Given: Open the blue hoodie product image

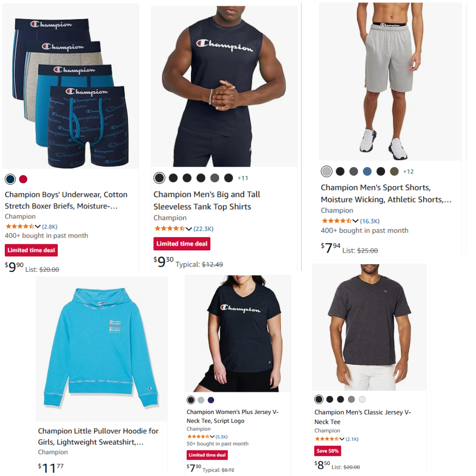Looking at the screenshot, I should [101, 348].
